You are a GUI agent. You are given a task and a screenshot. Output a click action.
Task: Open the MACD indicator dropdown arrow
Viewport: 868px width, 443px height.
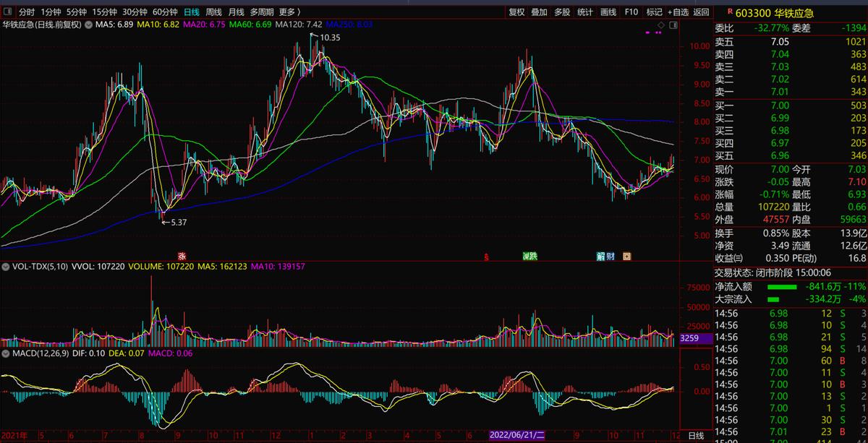(7, 353)
